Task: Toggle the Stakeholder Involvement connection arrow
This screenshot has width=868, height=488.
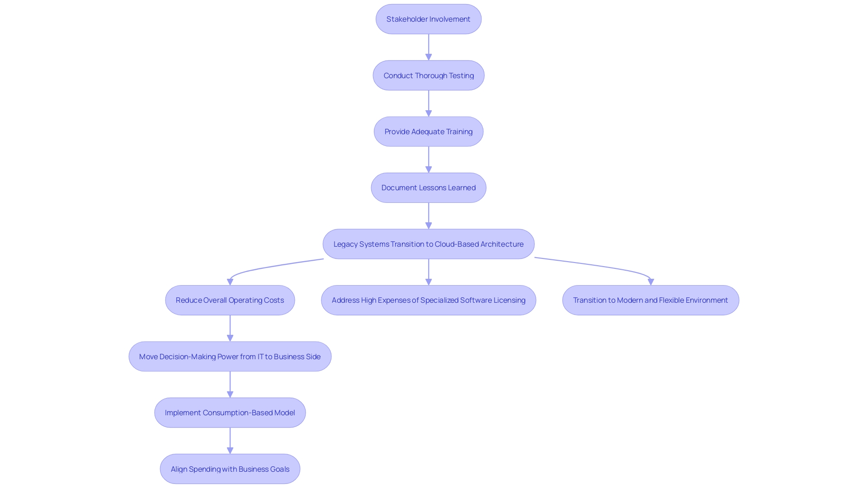Action: pyautogui.click(x=429, y=47)
